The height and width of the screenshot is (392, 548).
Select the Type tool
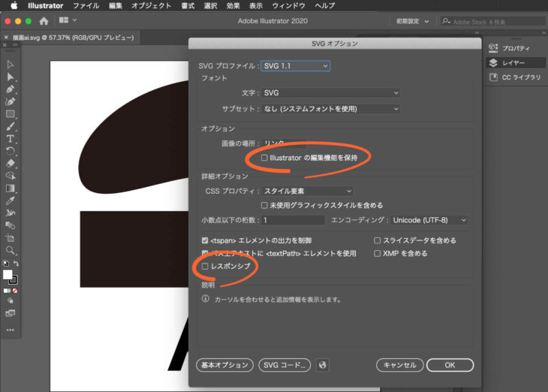point(11,139)
